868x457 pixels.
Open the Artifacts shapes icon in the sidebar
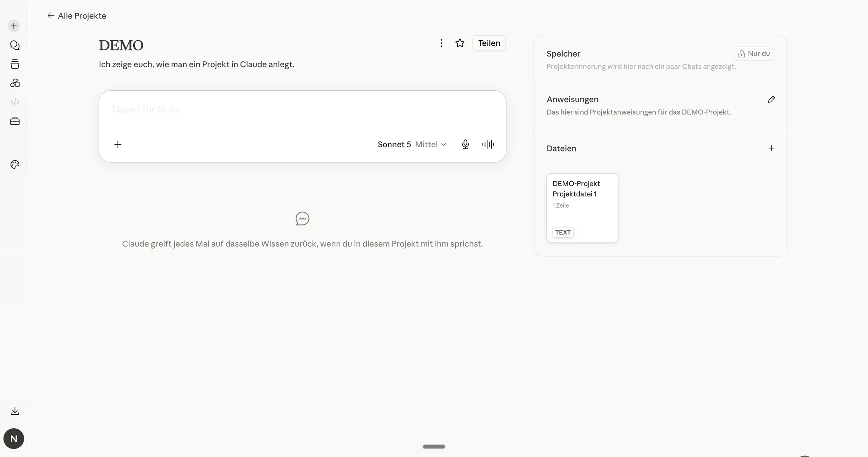[x=15, y=83]
